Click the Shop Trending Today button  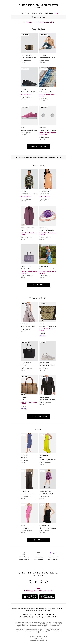click(38, 416)
